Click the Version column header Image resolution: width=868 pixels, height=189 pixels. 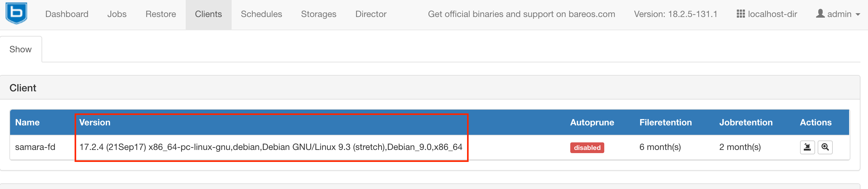95,123
